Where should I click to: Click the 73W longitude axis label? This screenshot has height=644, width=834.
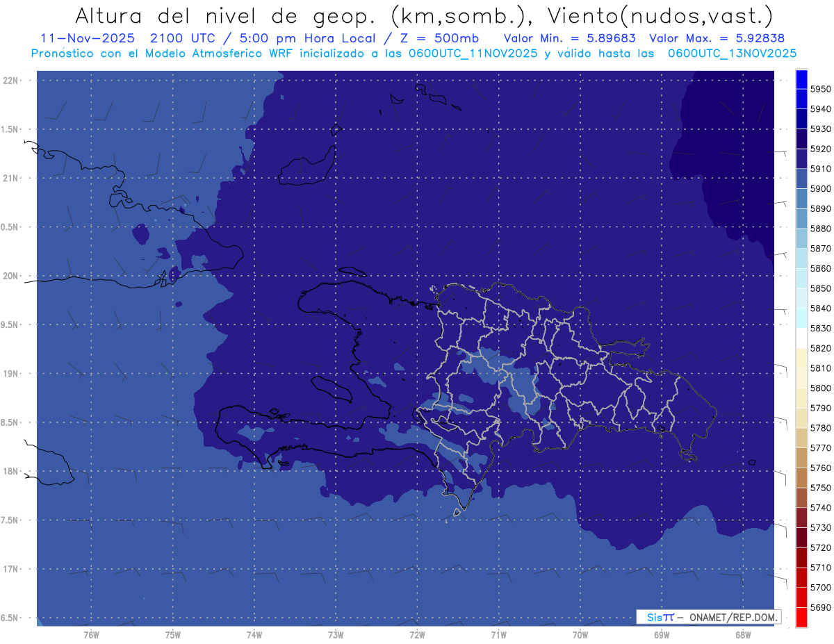coord(336,635)
